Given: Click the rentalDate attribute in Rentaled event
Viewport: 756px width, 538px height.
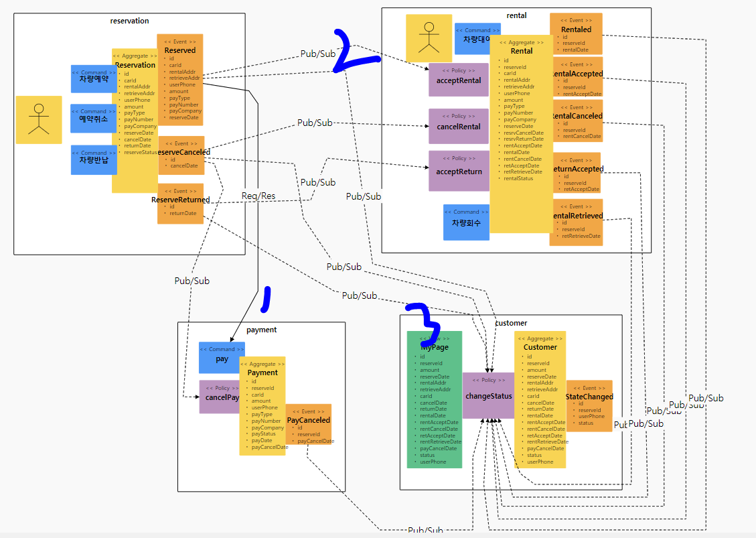Looking at the screenshot, I should coord(575,50).
